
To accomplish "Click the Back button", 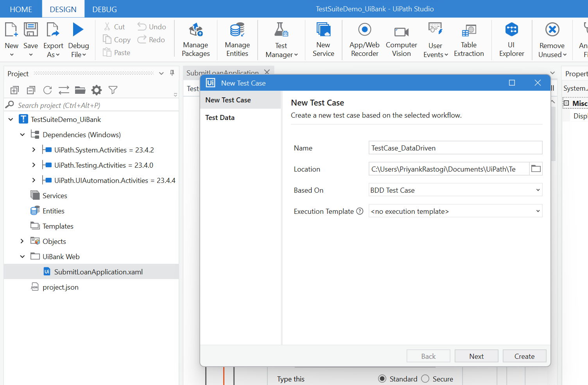I will click(428, 356).
